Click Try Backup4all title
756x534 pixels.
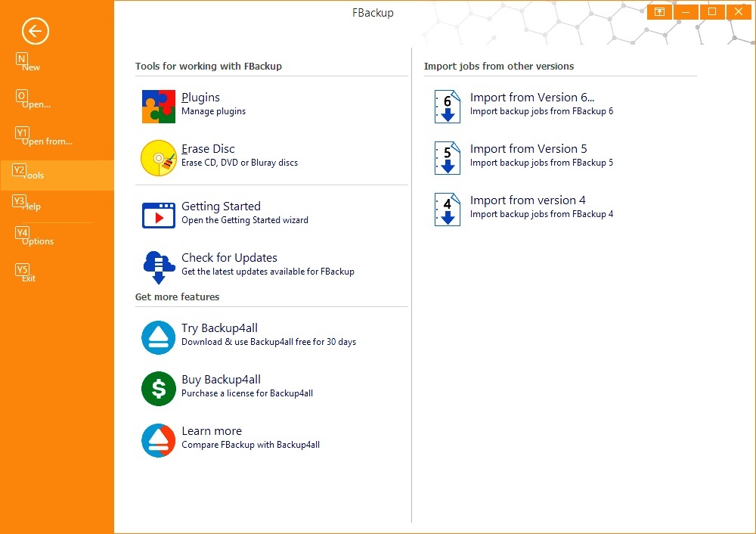coord(219,328)
